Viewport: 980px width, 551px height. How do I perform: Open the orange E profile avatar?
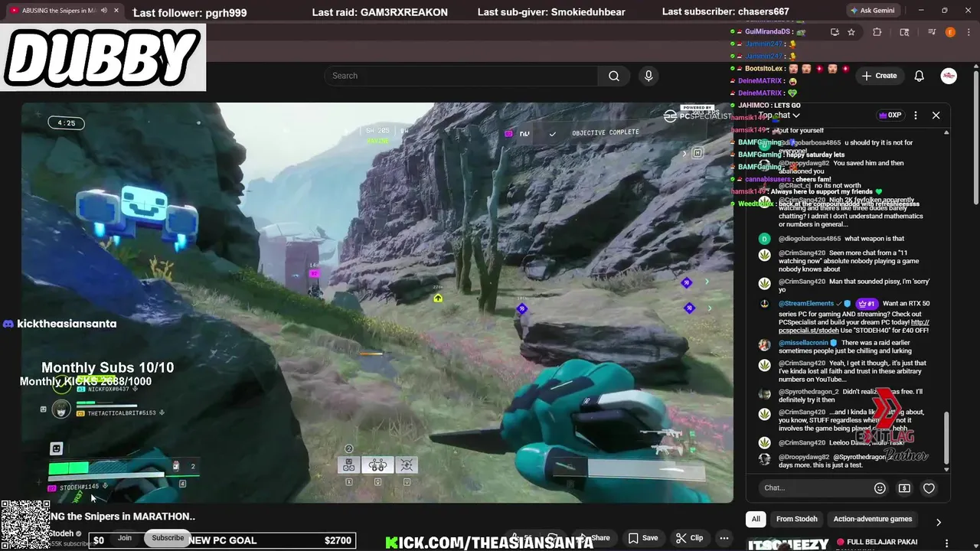[950, 32]
